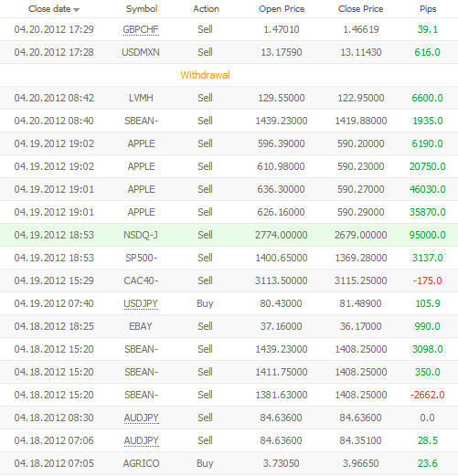
Task: Click the open price 13.17590
Action: coord(282,52)
